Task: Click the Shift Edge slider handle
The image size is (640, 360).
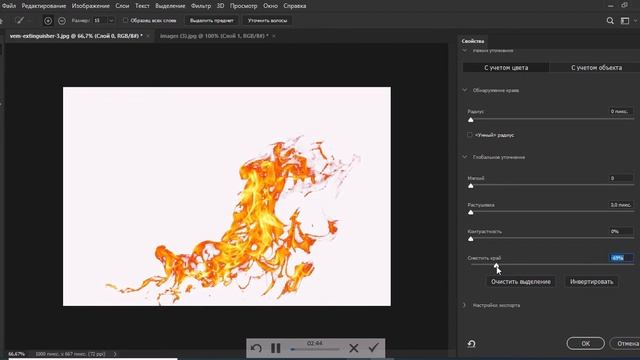Action: point(496,265)
